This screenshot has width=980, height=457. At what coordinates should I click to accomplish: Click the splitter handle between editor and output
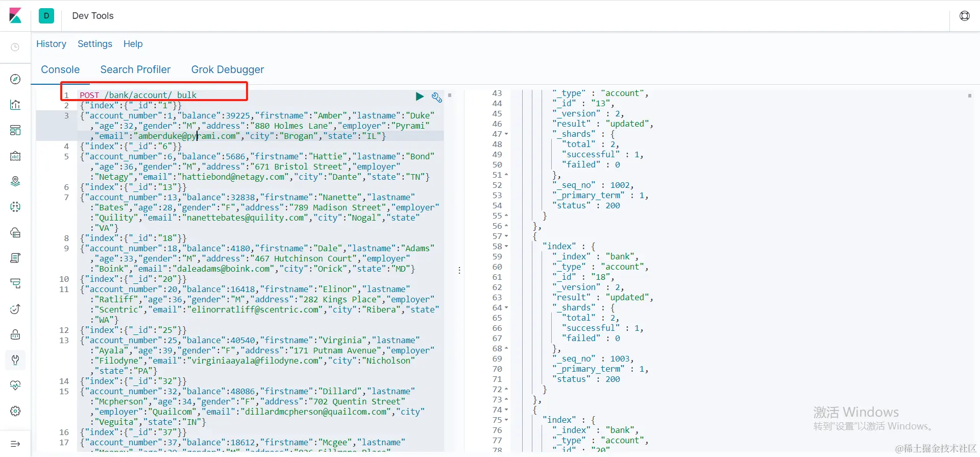(x=459, y=270)
